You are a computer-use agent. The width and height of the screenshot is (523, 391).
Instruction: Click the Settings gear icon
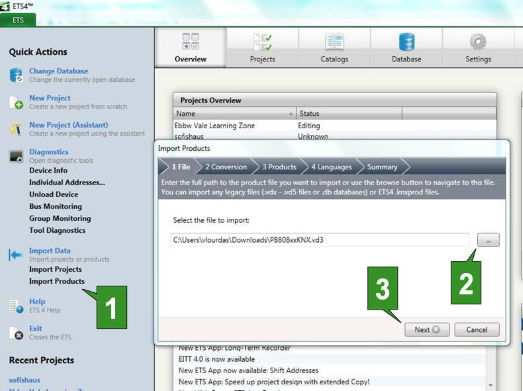[x=478, y=42]
